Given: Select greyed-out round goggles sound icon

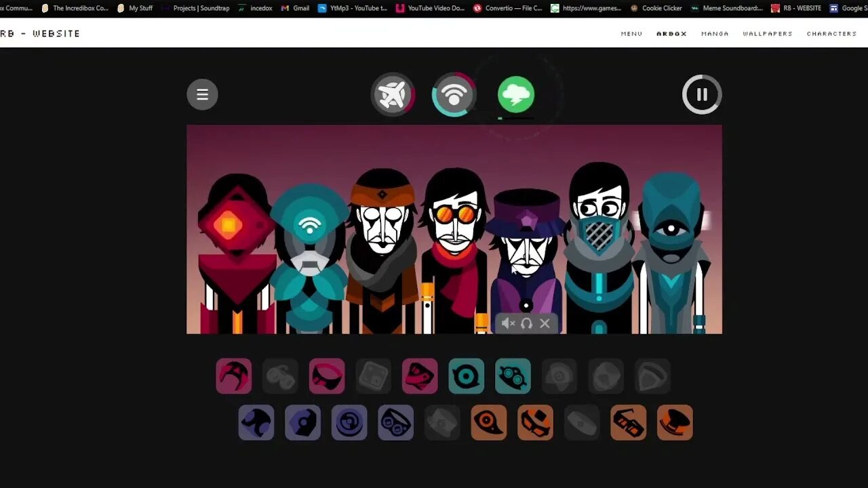Looking at the screenshot, I should [x=280, y=376].
